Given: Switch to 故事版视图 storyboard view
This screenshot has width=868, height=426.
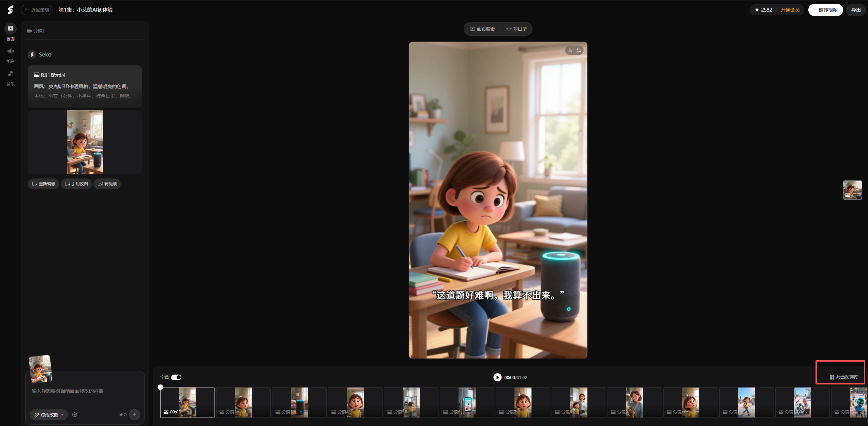Looking at the screenshot, I should (x=844, y=377).
